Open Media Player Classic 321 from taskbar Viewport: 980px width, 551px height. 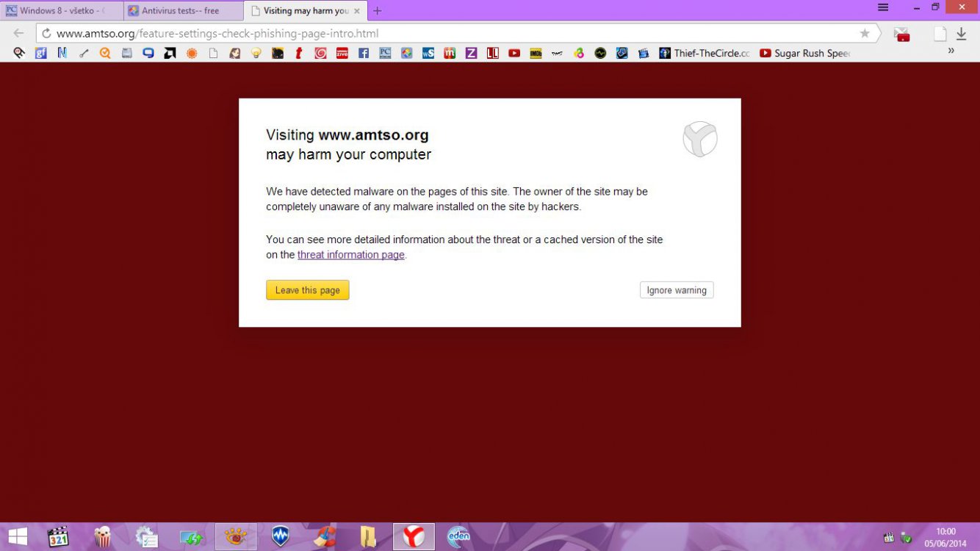click(58, 537)
